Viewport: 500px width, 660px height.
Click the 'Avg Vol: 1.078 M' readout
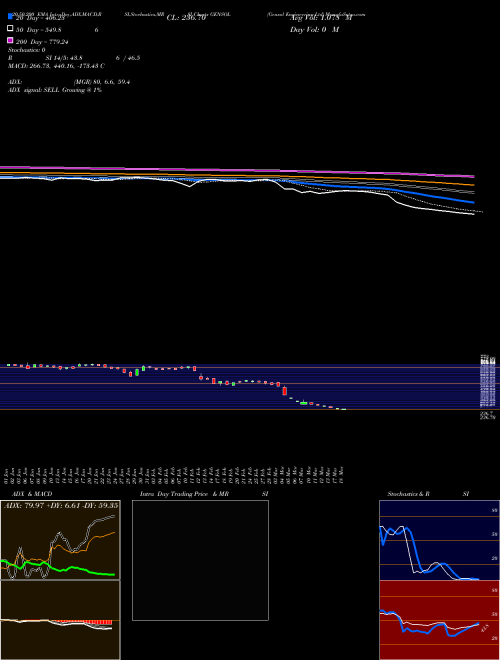coord(321,18)
